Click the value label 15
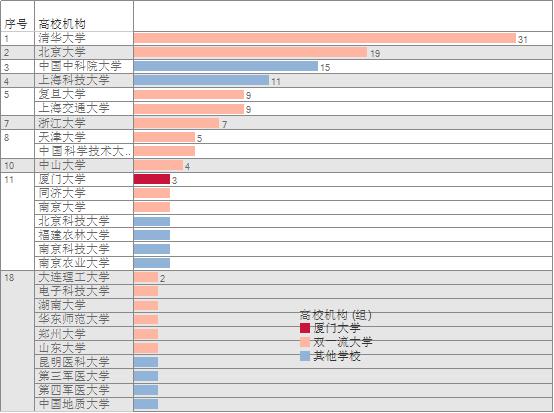Image resolution: width=554 pixels, height=413 pixels. pyautogui.click(x=325, y=67)
